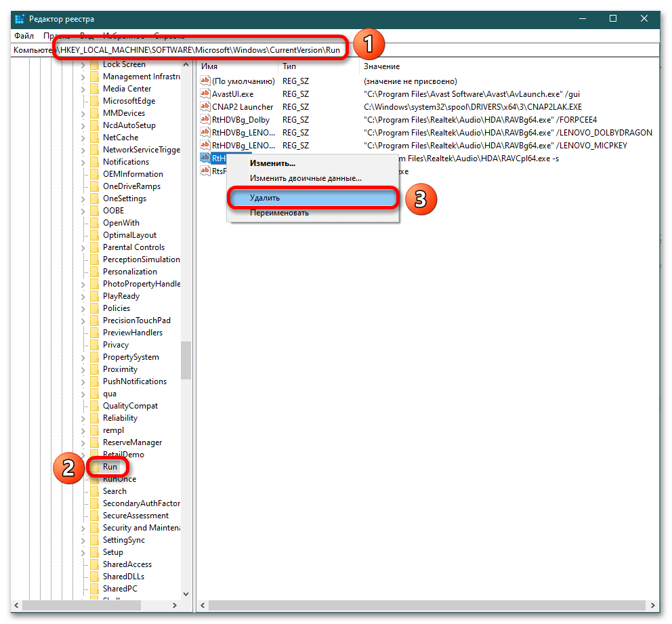This screenshot has width=672, height=624.
Task: Expand the PushNotifications key
Action: [x=83, y=382]
